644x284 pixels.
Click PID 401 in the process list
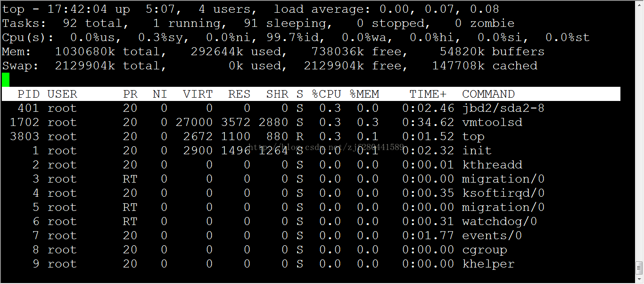29,108
